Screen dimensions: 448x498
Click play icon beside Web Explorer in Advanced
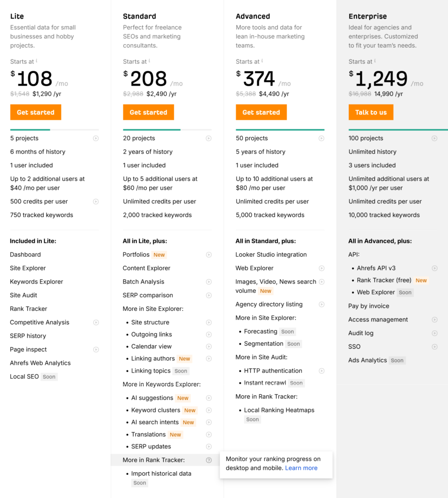[x=322, y=268]
